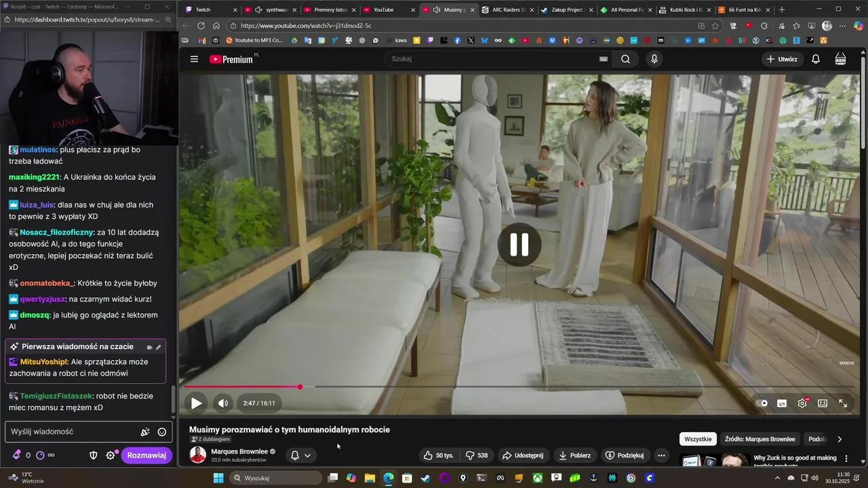Click the Podziękuj thanks button
The height and width of the screenshot is (488, 868).
(624, 455)
